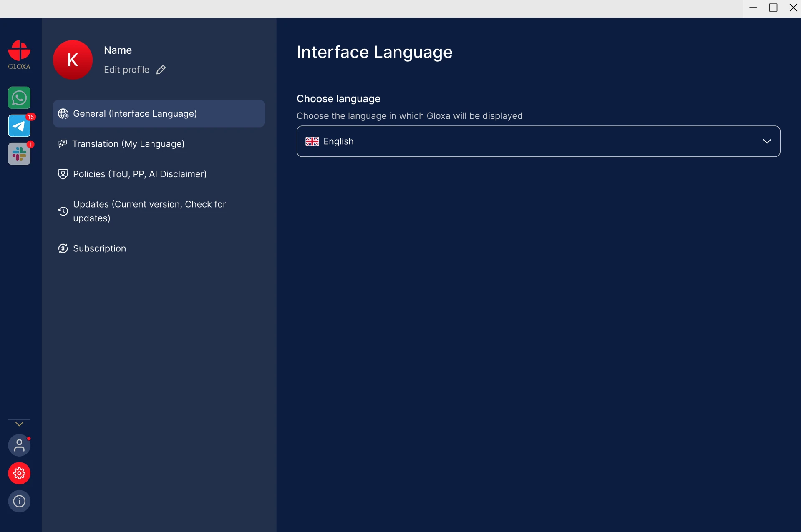The image size is (801, 532).
Task: Click the dropdown chevron arrow
Action: tap(767, 141)
